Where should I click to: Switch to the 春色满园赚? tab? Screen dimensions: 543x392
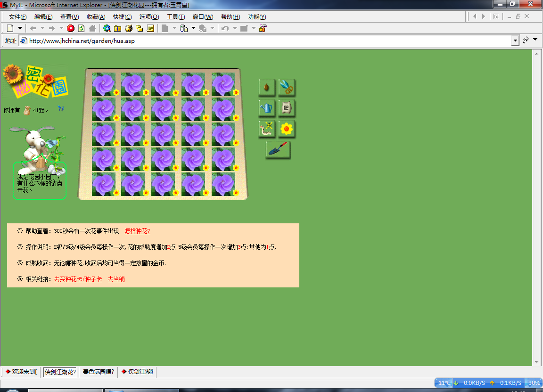click(99, 372)
